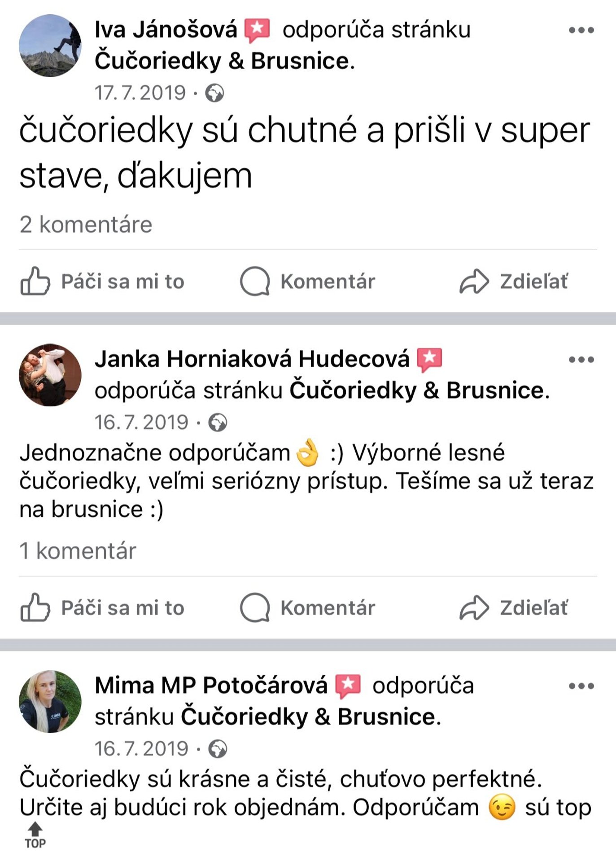616x862 pixels.
Task: Click comment bubble under Iva Jánošová's review
Action: coord(255,281)
